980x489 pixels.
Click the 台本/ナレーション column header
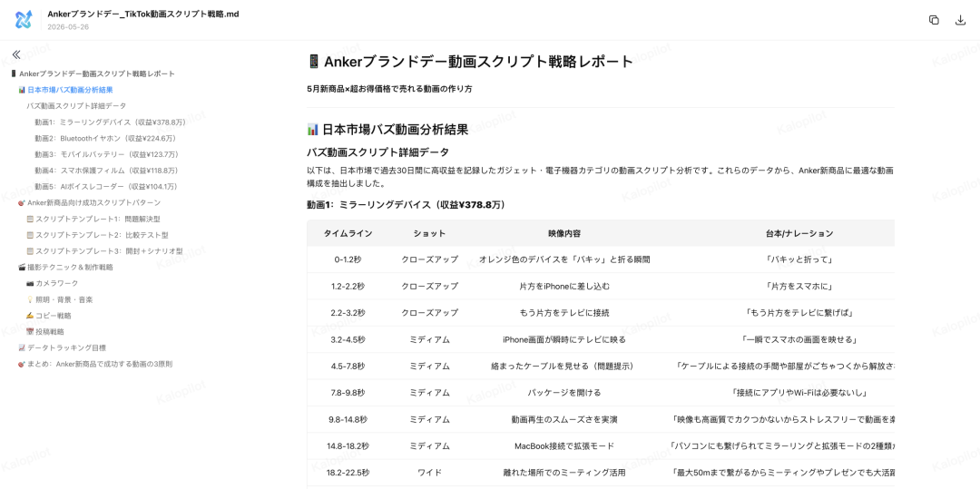tap(799, 233)
